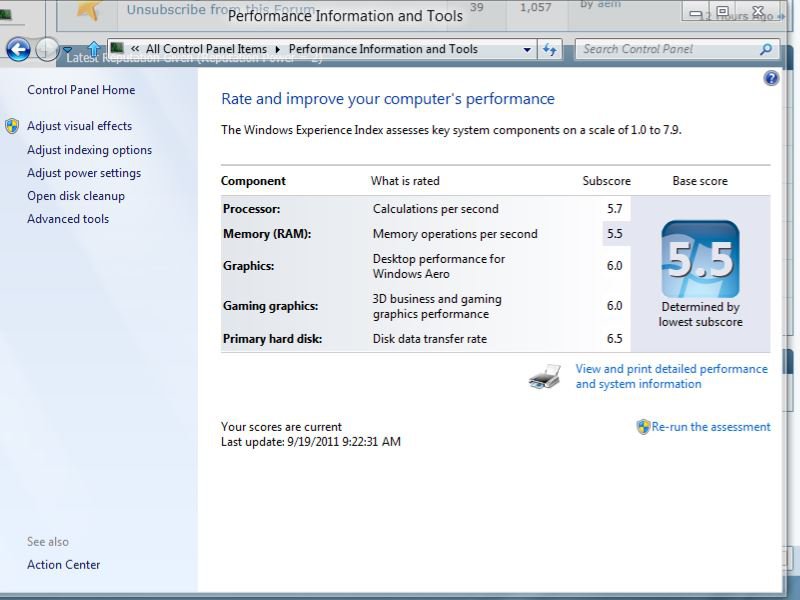Select the Gaming graphics row label

tap(270, 306)
